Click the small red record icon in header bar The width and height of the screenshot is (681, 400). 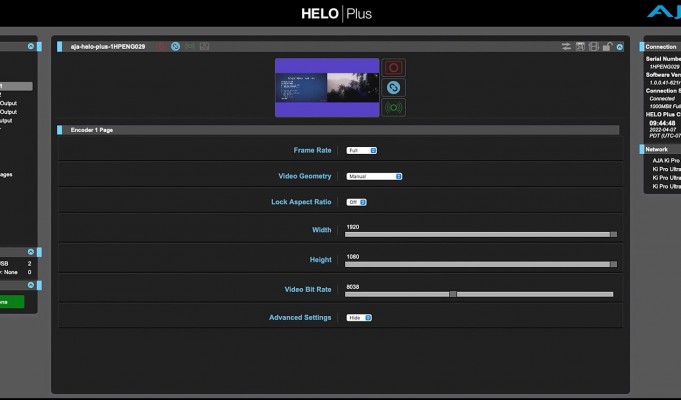tap(161, 46)
